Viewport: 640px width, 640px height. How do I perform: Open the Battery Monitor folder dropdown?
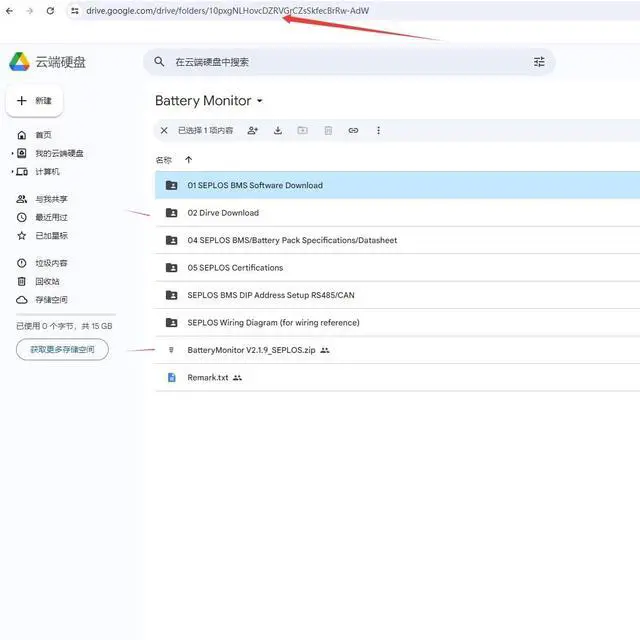pyautogui.click(x=260, y=101)
